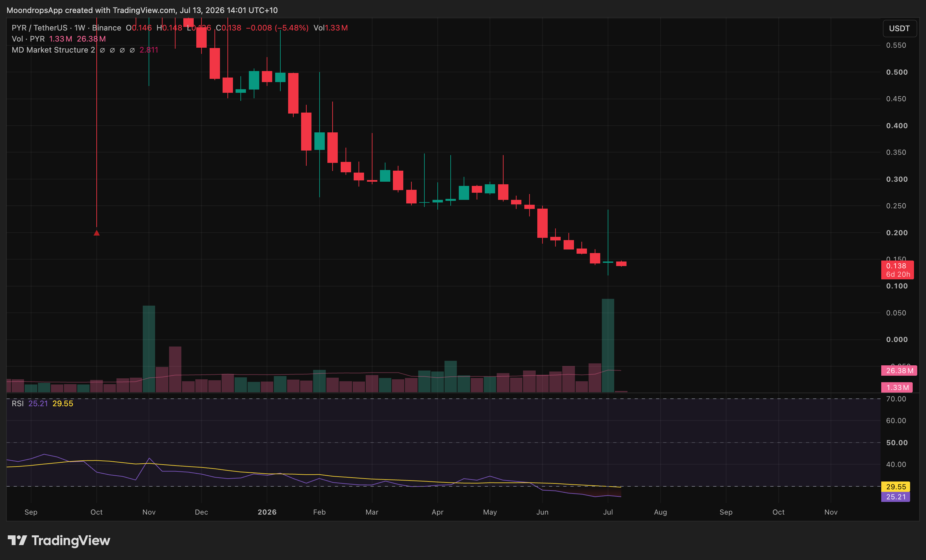Click the 0.450 price axis label
926x560 pixels.
tap(896, 99)
